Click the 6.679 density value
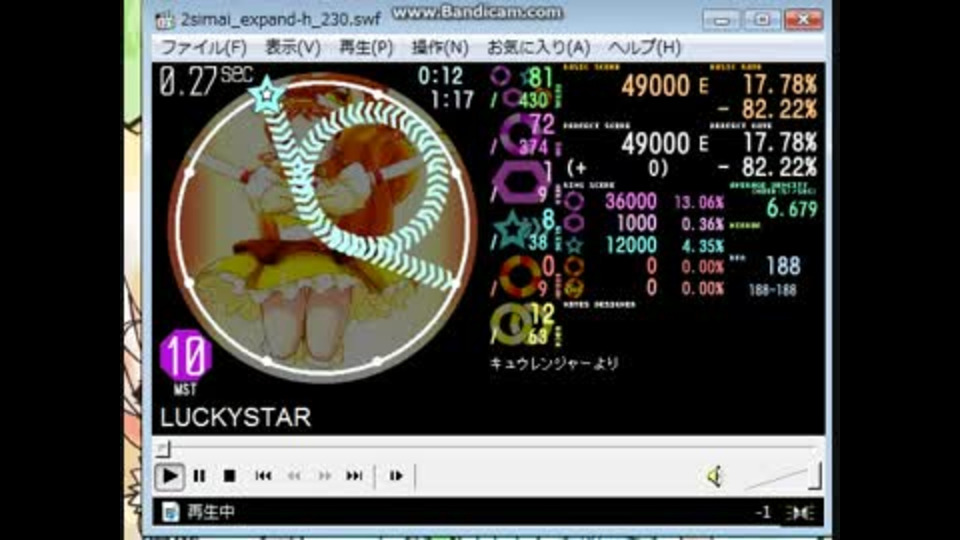The width and height of the screenshot is (960, 540). pyautogui.click(x=792, y=209)
